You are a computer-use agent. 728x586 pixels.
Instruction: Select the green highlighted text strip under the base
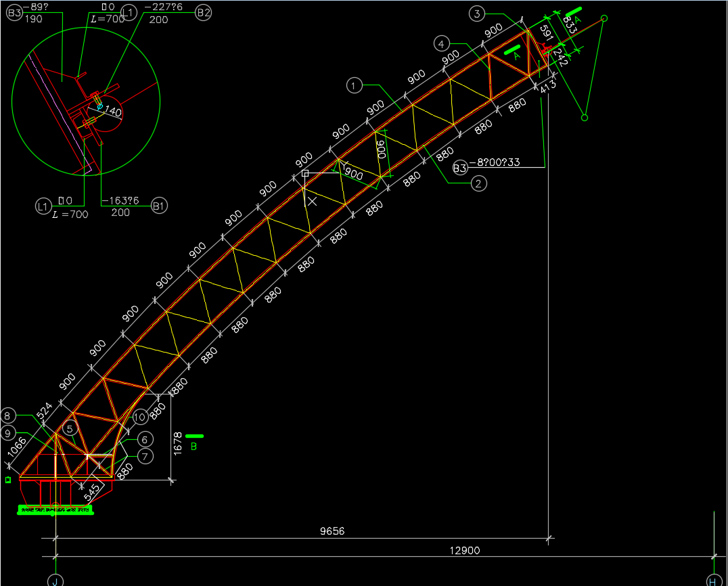pyautogui.click(x=55, y=510)
